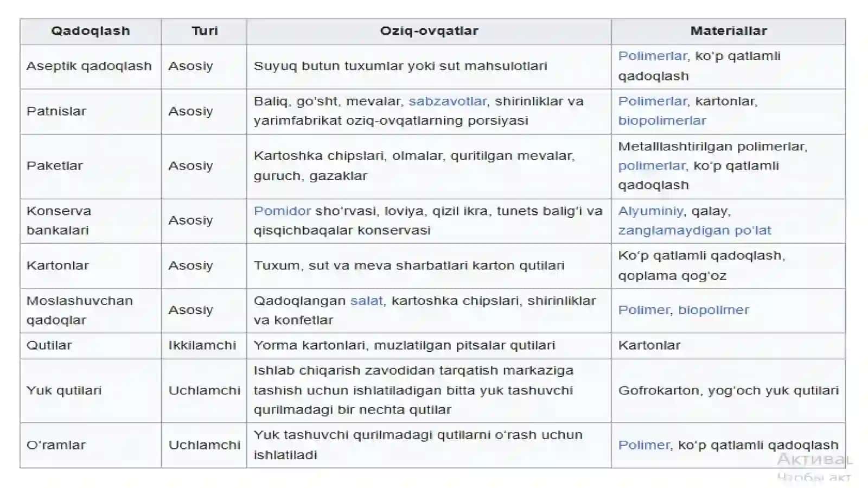This screenshot has width=868, height=488.
Task: Click the zanglamaydigan po'lat link
Action: coord(694,230)
